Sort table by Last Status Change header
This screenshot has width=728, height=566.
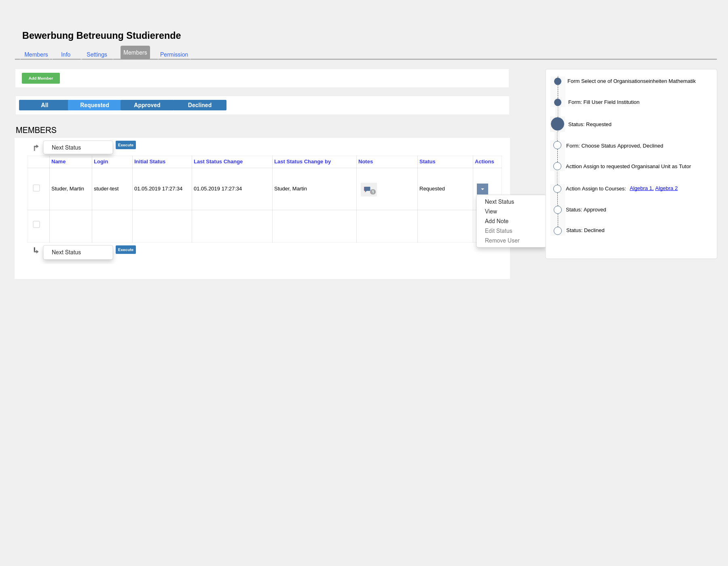[x=218, y=162]
